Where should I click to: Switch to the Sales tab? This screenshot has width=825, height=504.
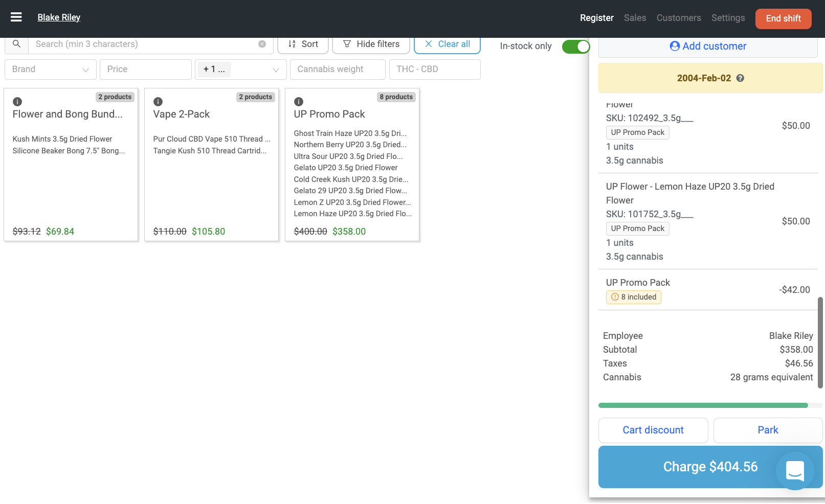(635, 18)
